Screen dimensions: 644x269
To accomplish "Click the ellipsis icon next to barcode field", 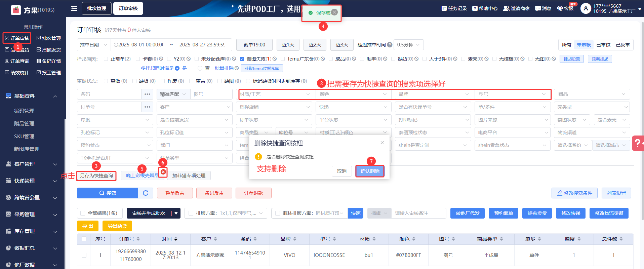I will coord(147,94).
